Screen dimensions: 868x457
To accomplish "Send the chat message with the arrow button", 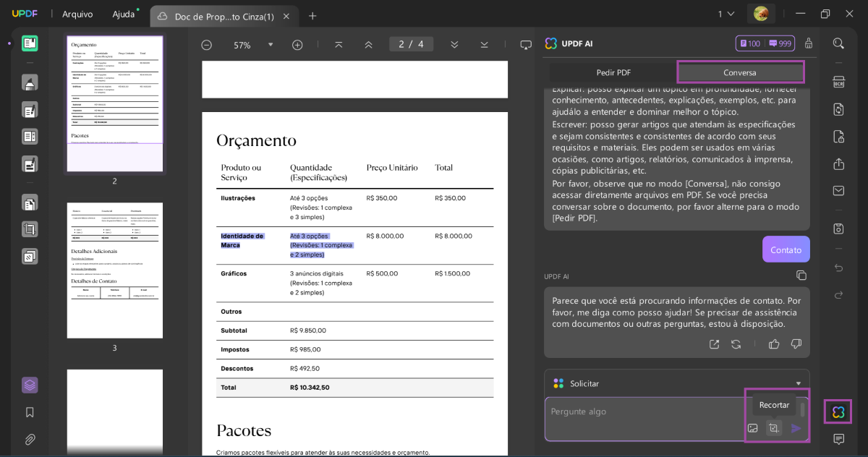I will click(x=796, y=427).
